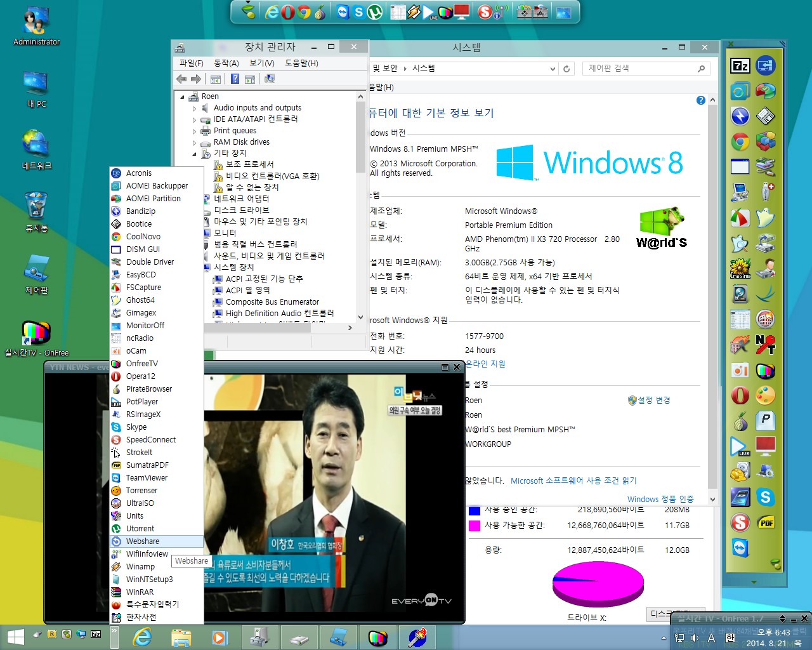Click magenta free space color swatch
Image resolution: width=812 pixels, height=650 pixels.
pyautogui.click(x=474, y=526)
